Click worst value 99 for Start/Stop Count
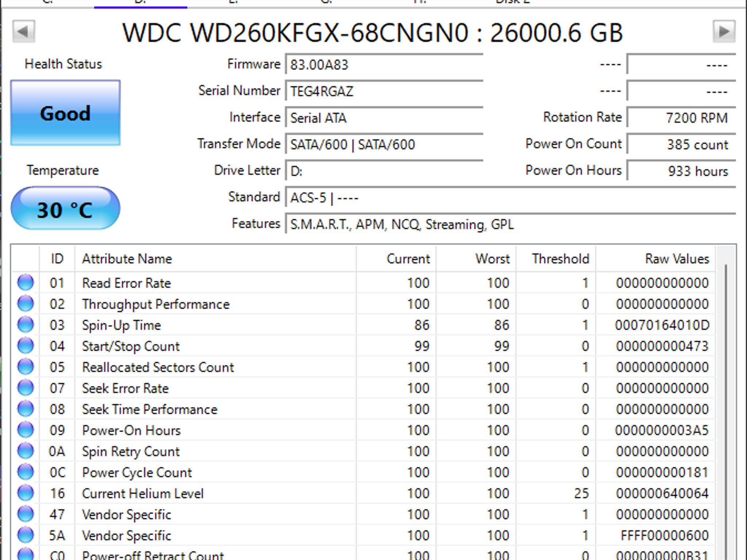747x560 pixels. coord(502,346)
